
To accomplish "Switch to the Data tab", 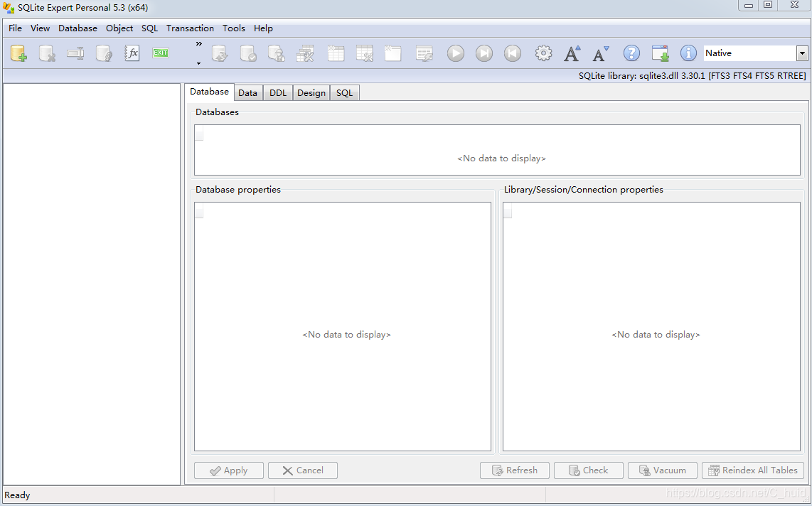I will pyautogui.click(x=247, y=93).
